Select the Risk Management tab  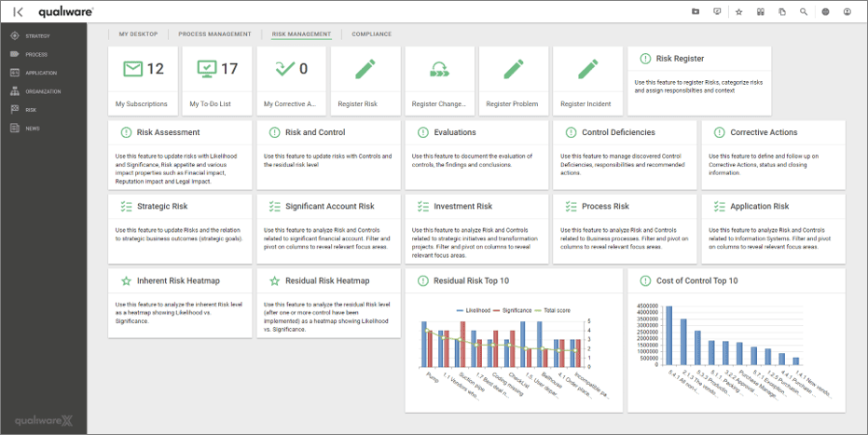(302, 34)
